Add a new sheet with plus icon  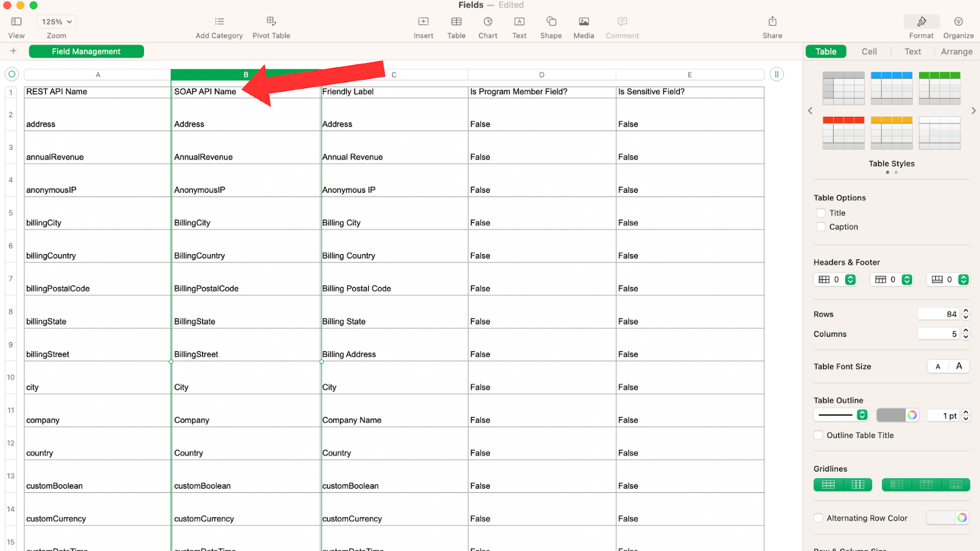tap(13, 51)
